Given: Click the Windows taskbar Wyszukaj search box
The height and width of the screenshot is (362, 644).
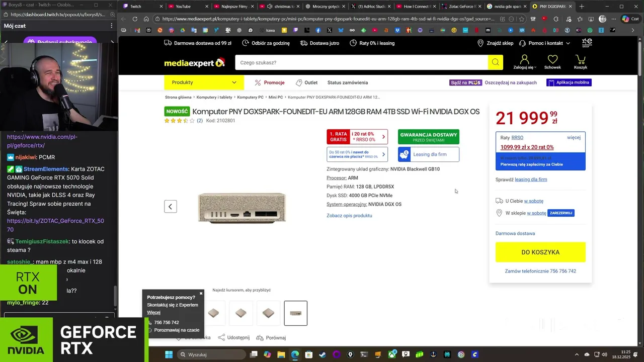Looking at the screenshot, I should click(x=212, y=354).
